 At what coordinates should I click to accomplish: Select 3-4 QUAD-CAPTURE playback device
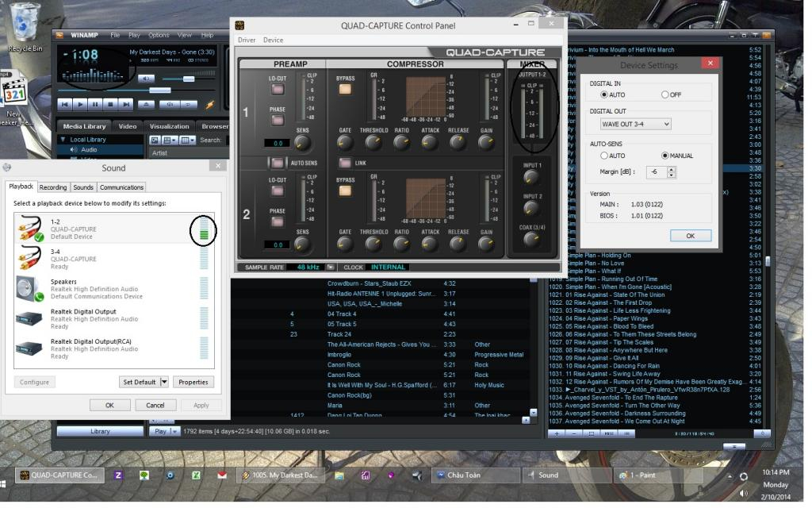pos(114,259)
